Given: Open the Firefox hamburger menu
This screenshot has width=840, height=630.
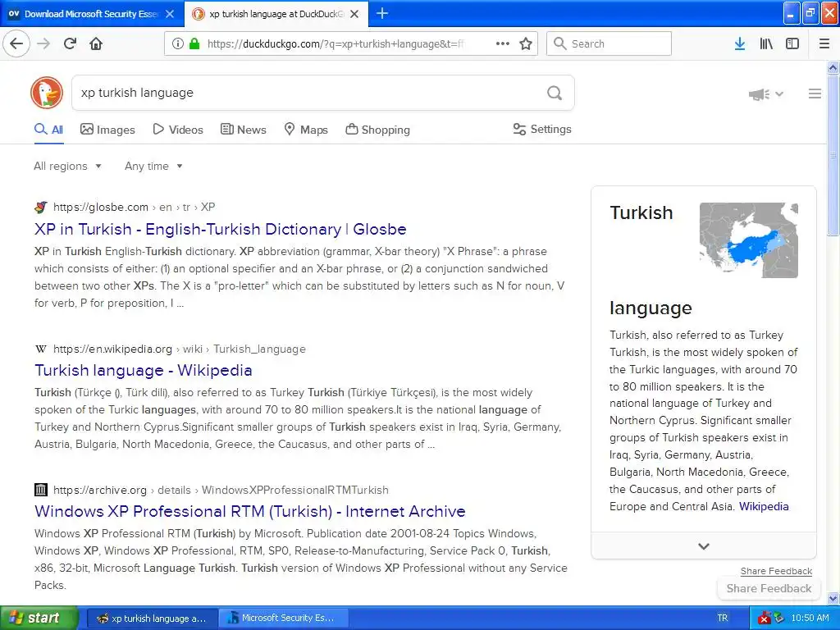Looking at the screenshot, I should point(824,43).
